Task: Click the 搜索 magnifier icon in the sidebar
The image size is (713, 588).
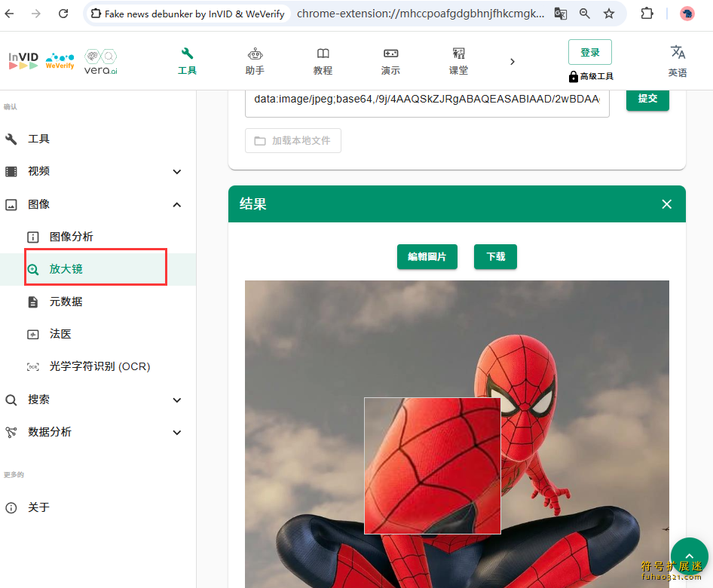Action: 11,400
